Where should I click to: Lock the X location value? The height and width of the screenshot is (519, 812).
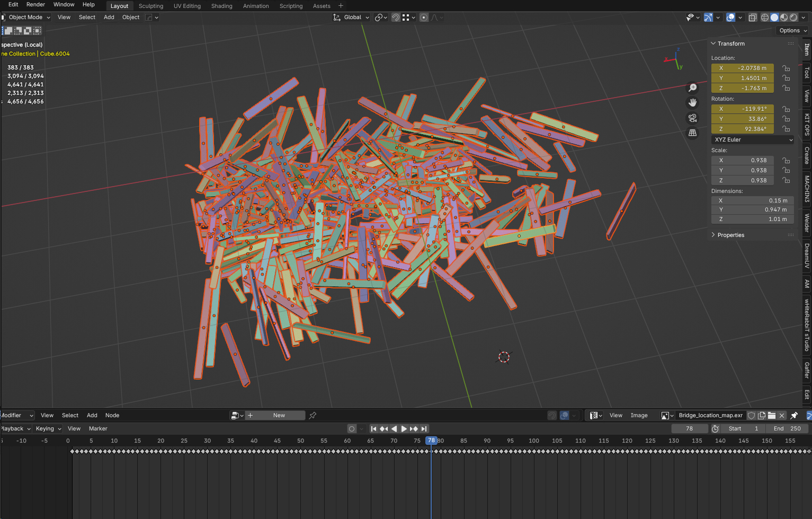pos(786,68)
